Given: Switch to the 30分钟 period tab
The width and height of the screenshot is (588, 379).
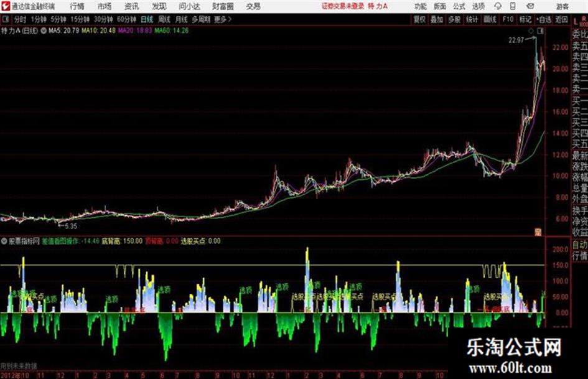Looking at the screenshot, I should tap(103, 19).
